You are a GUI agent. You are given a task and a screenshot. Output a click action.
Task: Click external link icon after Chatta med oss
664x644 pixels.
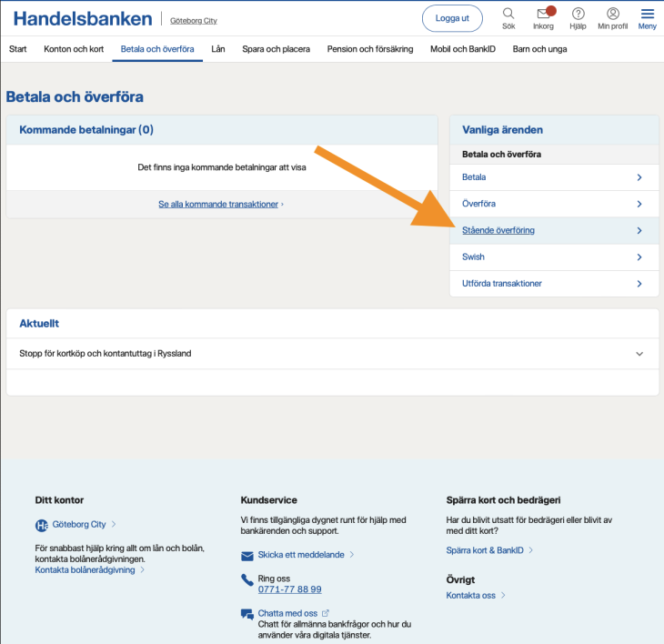click(x=326, y=613)
